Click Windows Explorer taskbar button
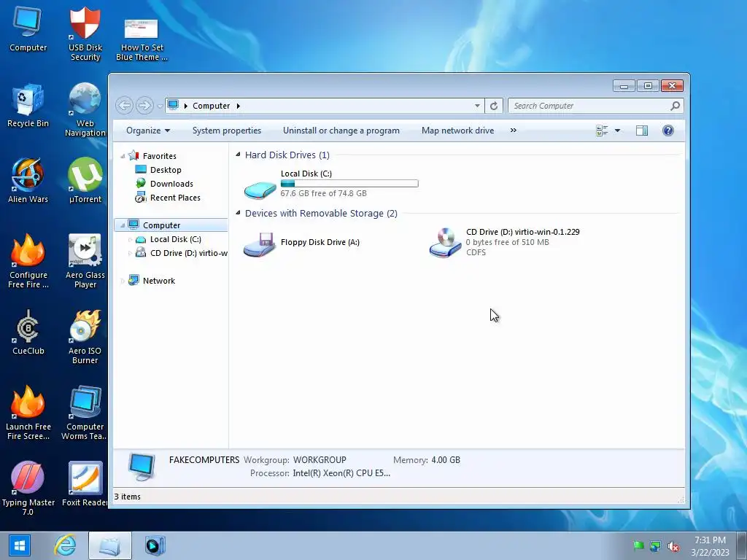 (x=110, y=545)
